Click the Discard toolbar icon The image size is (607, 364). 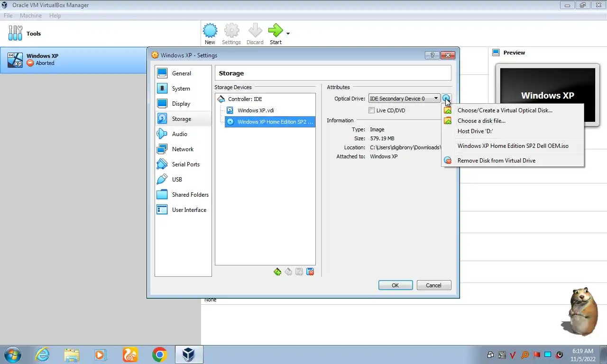pos(255,31)
